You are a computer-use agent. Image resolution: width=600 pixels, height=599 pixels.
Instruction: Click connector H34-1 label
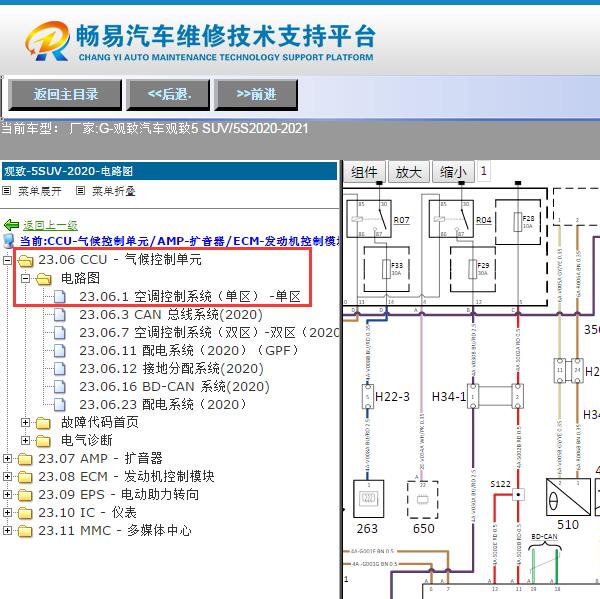449,397
